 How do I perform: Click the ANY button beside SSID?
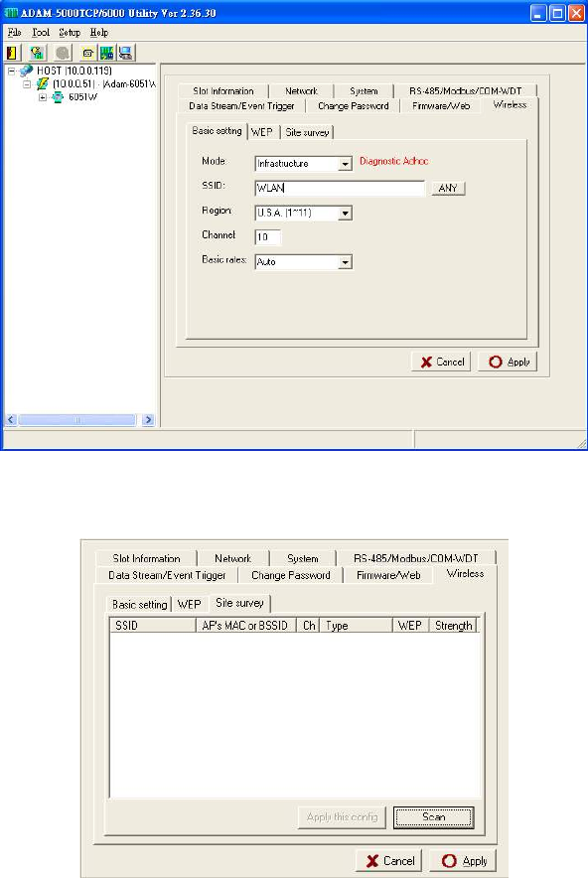448,188
